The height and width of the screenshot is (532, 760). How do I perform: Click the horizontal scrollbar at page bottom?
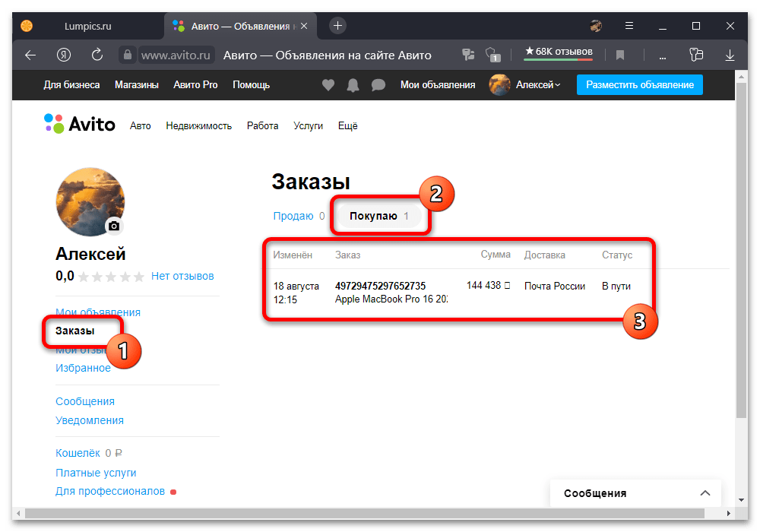click(x=364, y=513)
